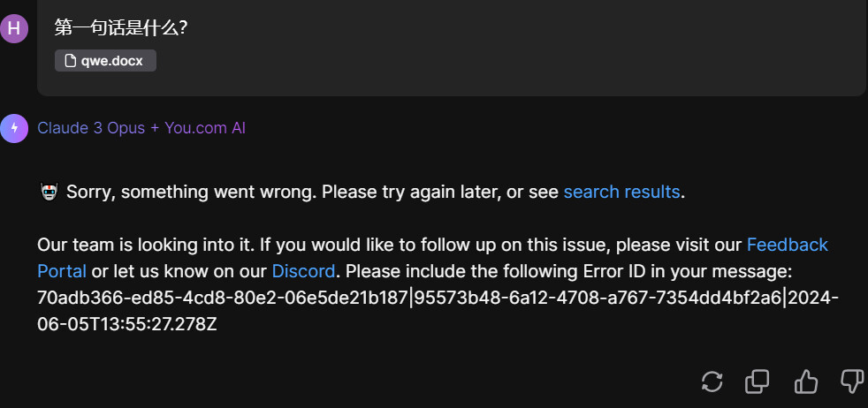Viewport: 868px width, 408px height.
Task: Click the timestamp text 06-05T13:55:27.278Z
Action: pos(127,324)
